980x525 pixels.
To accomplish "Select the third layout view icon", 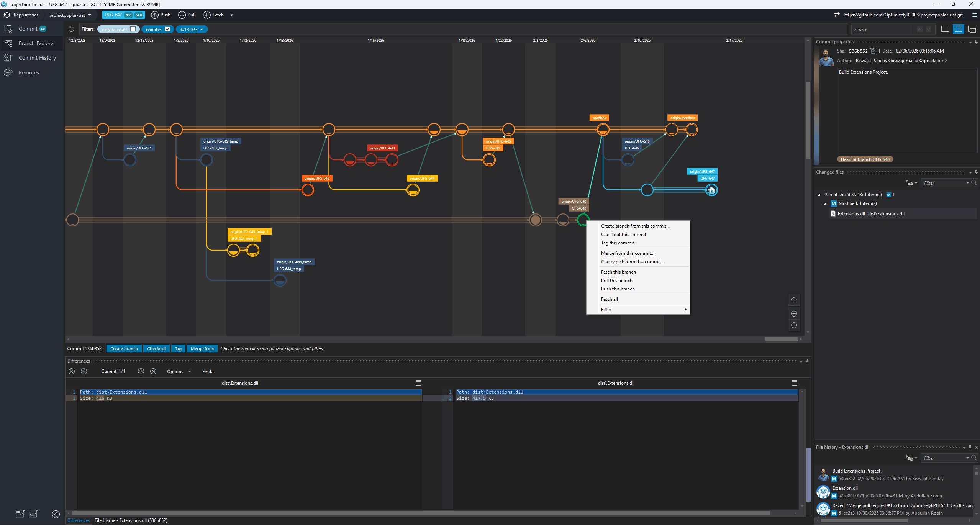I will [x=972, y=29].
